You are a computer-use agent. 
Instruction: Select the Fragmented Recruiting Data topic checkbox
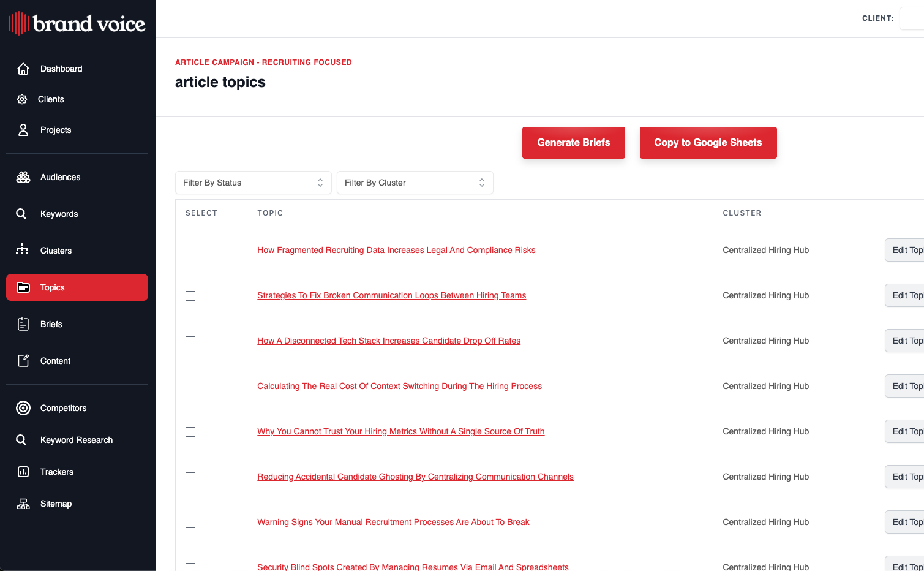coord(190,251)
